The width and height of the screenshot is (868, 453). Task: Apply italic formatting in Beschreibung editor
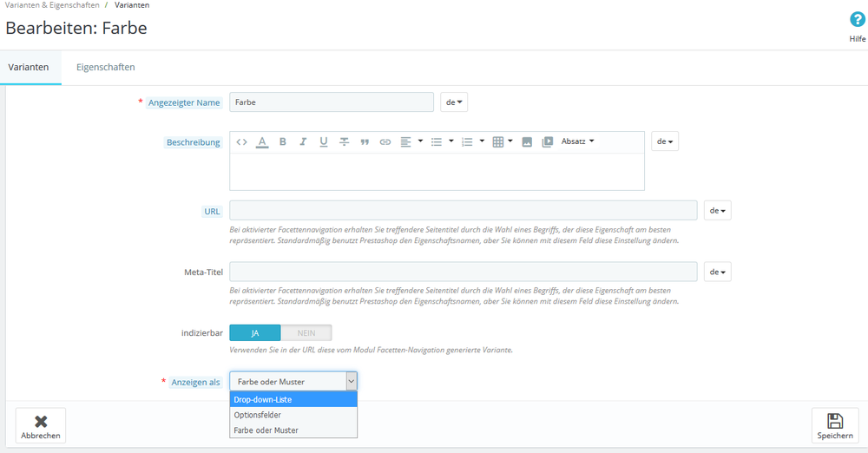(303, 141)
